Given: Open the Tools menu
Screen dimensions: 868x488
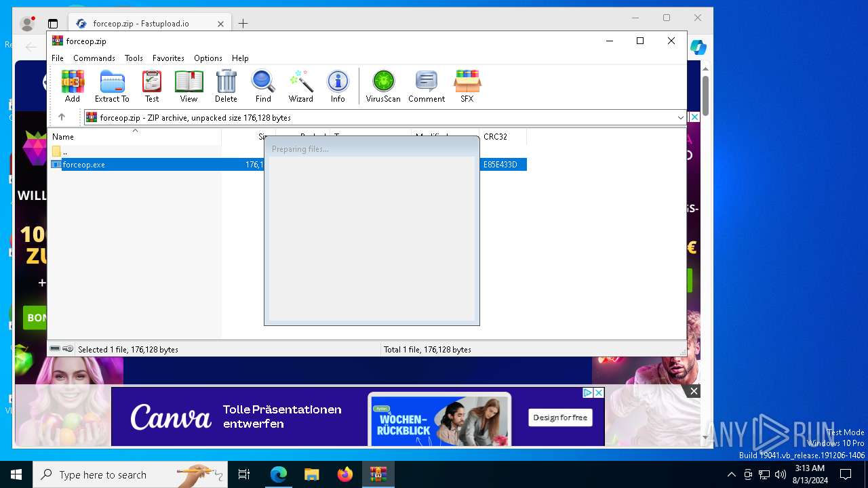Looking at the screenshot, I should coord(134,58).
